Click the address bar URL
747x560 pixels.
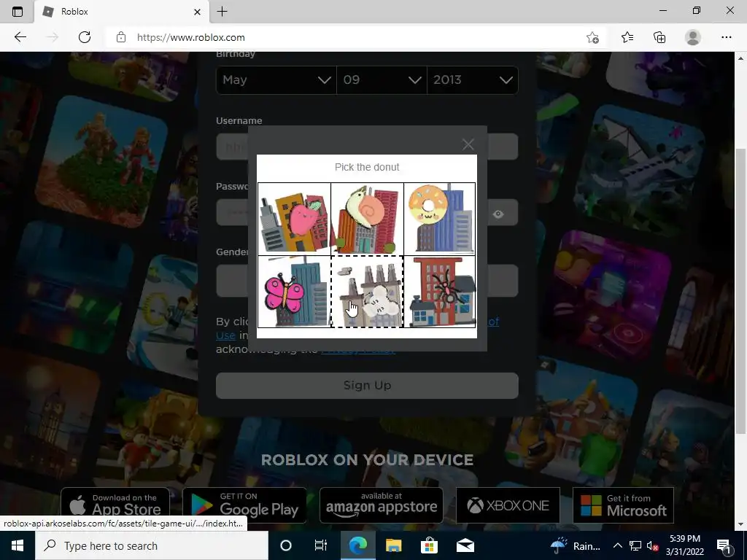[191, 37]
